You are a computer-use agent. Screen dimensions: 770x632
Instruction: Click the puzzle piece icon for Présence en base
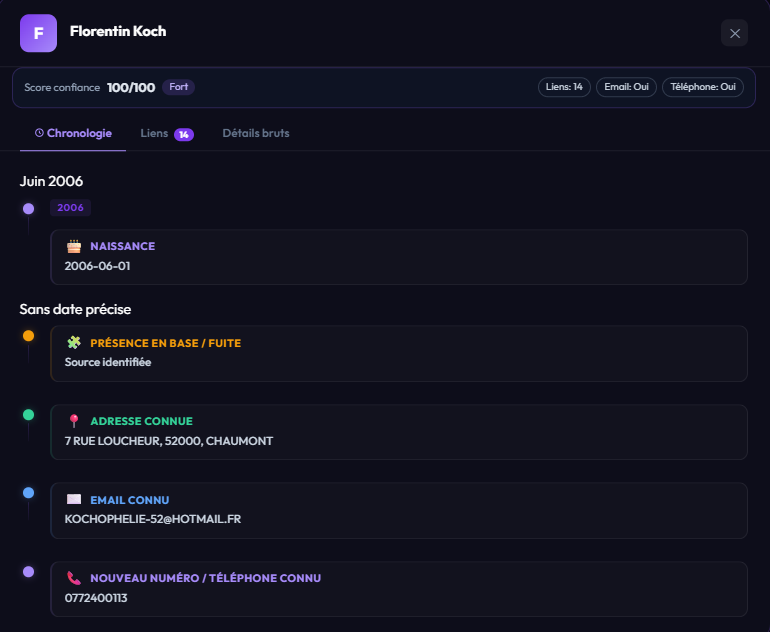click(x=74, y=343)
